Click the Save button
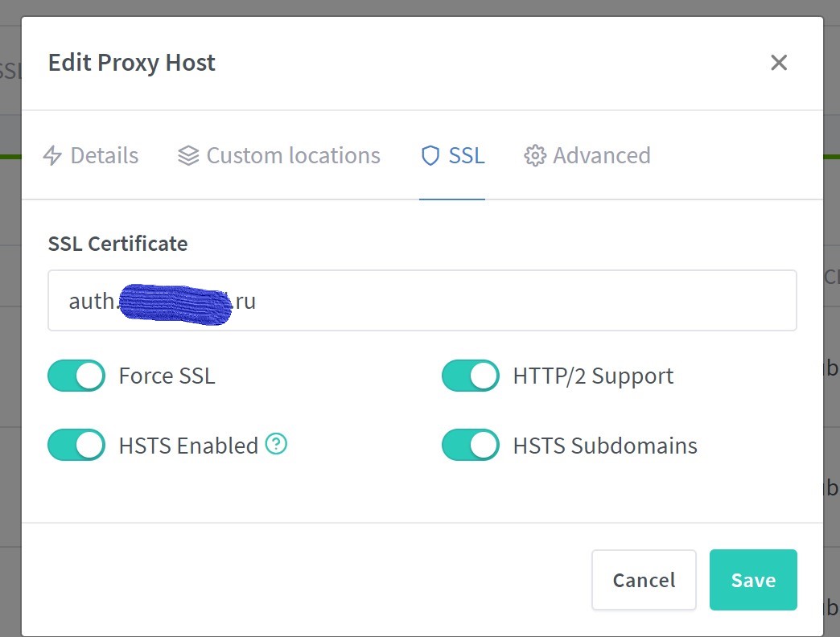 tap(753, 580)
